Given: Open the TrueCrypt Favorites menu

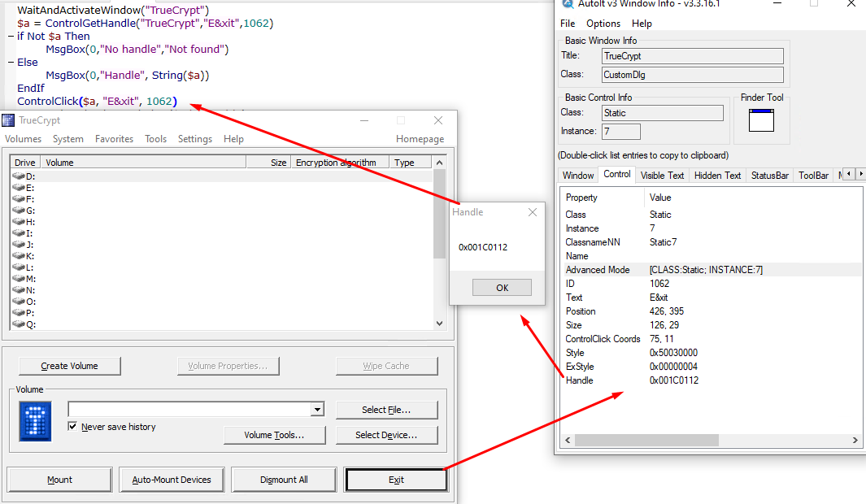Looking at the screenshot, I should click(114, 139).
